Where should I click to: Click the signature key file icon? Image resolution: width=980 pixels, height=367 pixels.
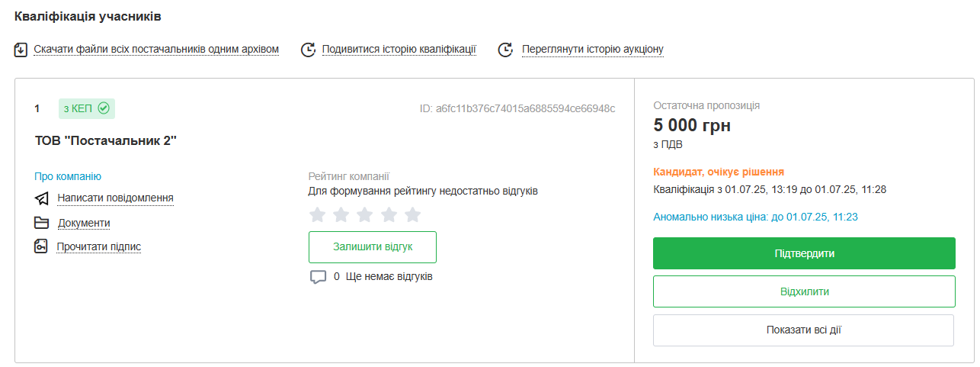click(x=42, y=246)
